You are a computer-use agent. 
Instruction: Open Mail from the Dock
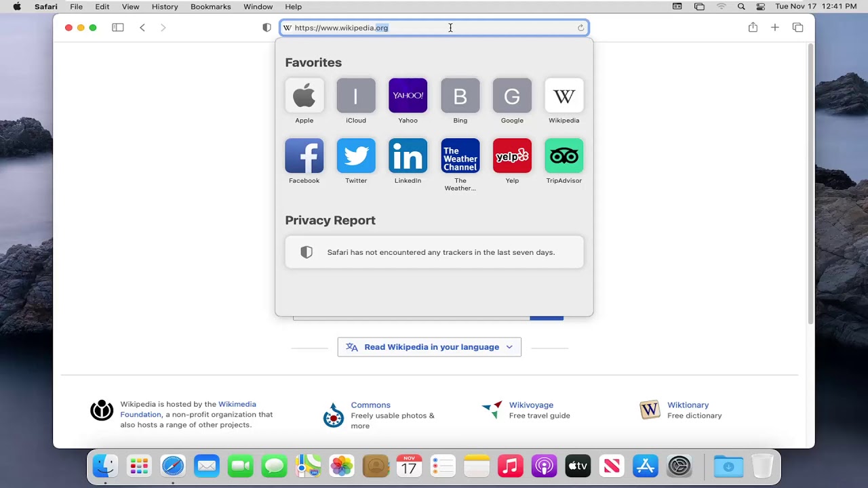(206, 466)
